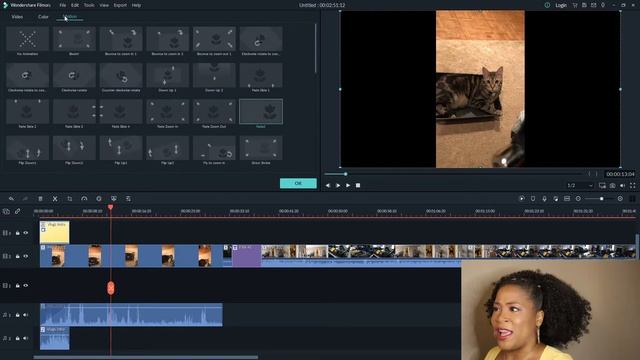Play the preview video
640x360 pixels.
(348, 185)
